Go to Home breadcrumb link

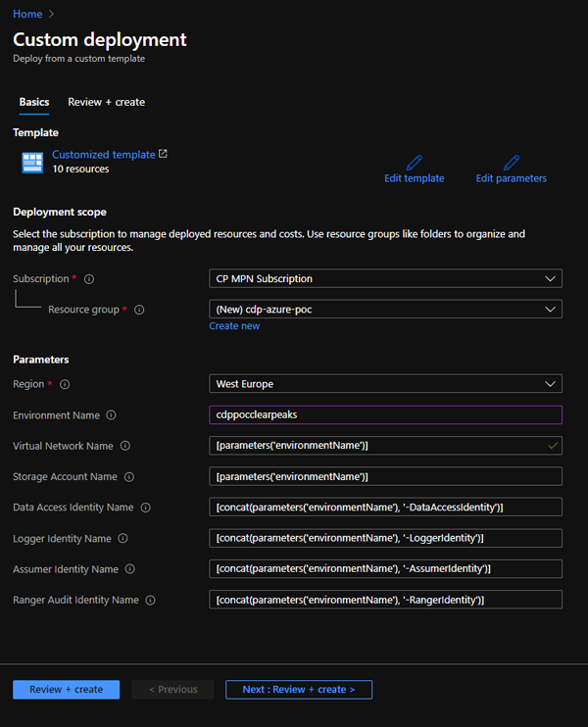point(27,14)
